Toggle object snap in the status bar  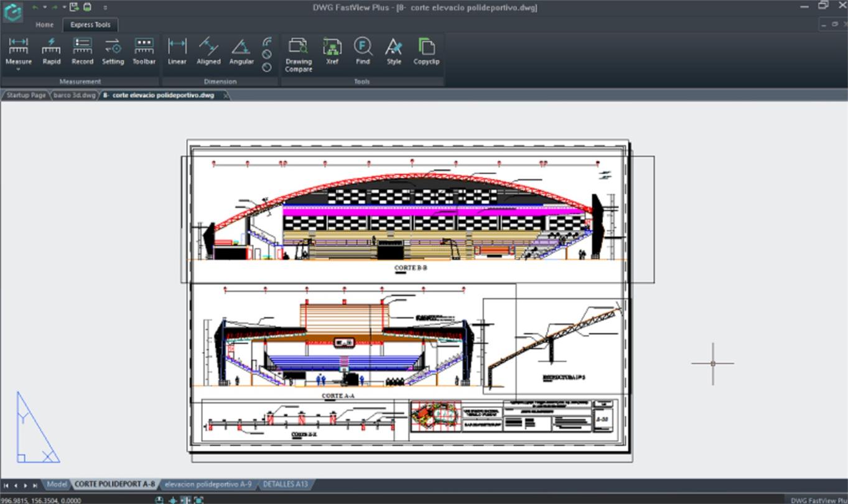tap(173, 500)
